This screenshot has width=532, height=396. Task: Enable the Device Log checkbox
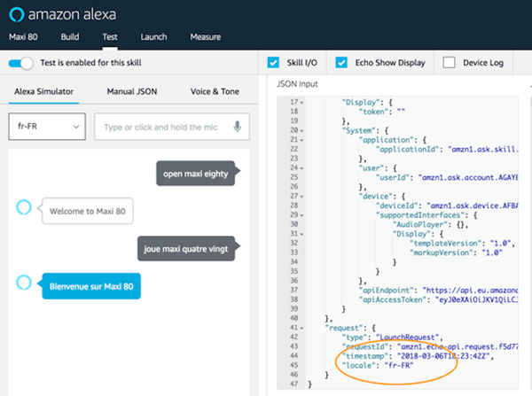(449, 63)
